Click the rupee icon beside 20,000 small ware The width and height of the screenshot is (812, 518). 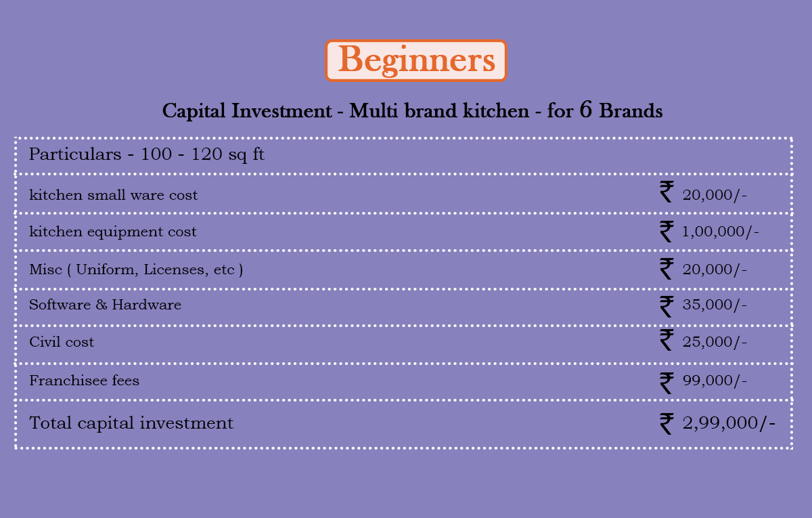[667, 192]
